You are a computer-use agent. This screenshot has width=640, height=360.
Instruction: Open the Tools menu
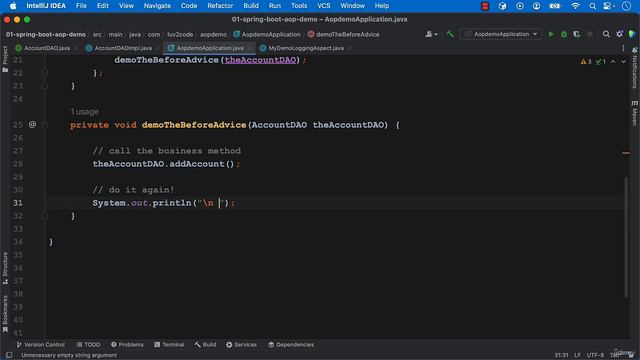click(299, 6)
